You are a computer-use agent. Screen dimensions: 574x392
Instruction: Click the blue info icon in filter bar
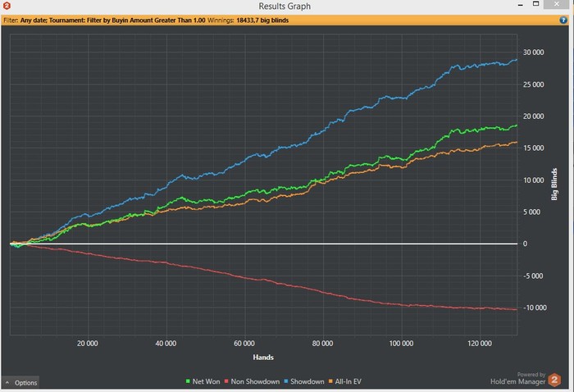pyautogui.click(x=563, y=21)
